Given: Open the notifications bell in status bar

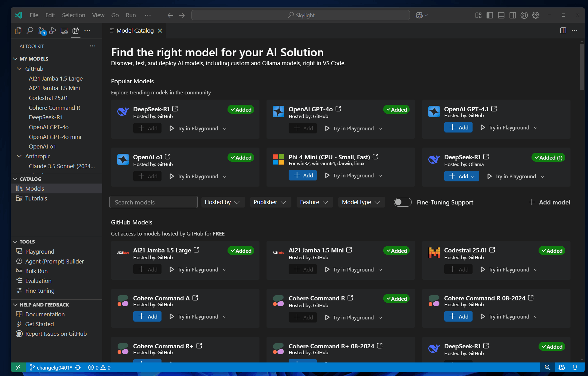Looking at the screenshot, I should (x=575, y=367).
